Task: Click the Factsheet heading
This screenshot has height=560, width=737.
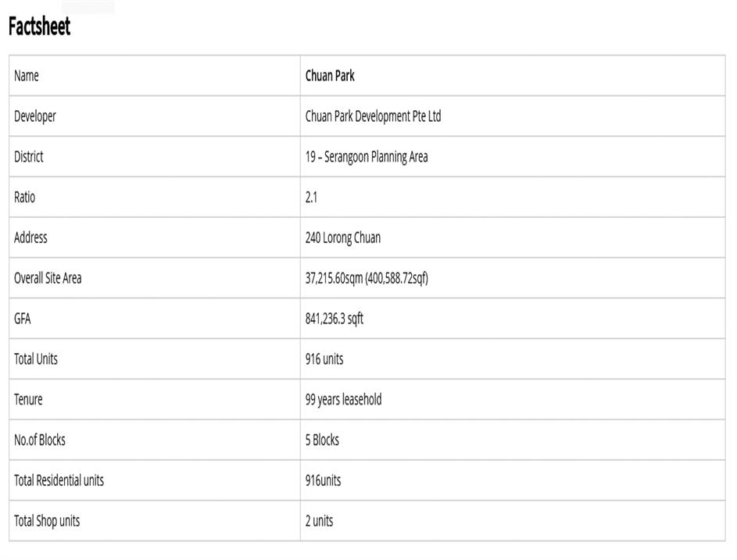Action: (x=39, y=27)
